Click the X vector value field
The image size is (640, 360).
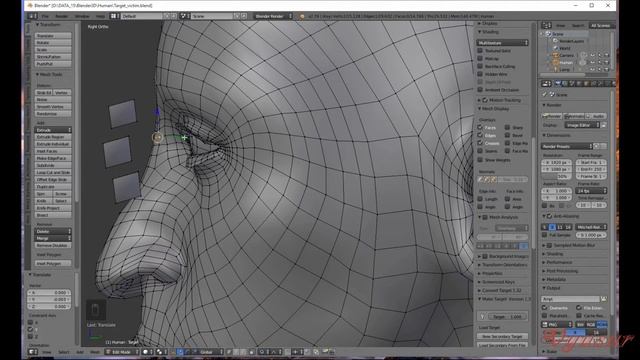49,293
